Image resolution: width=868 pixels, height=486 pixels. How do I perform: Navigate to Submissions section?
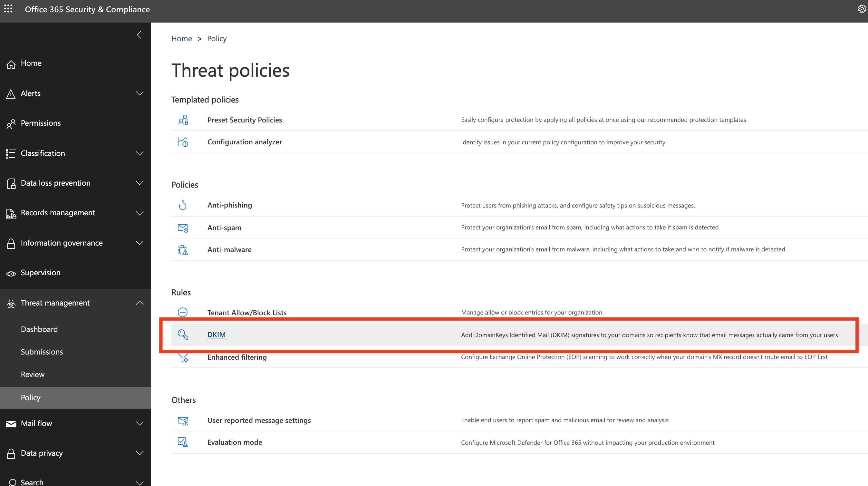click(x=42, y=351)
